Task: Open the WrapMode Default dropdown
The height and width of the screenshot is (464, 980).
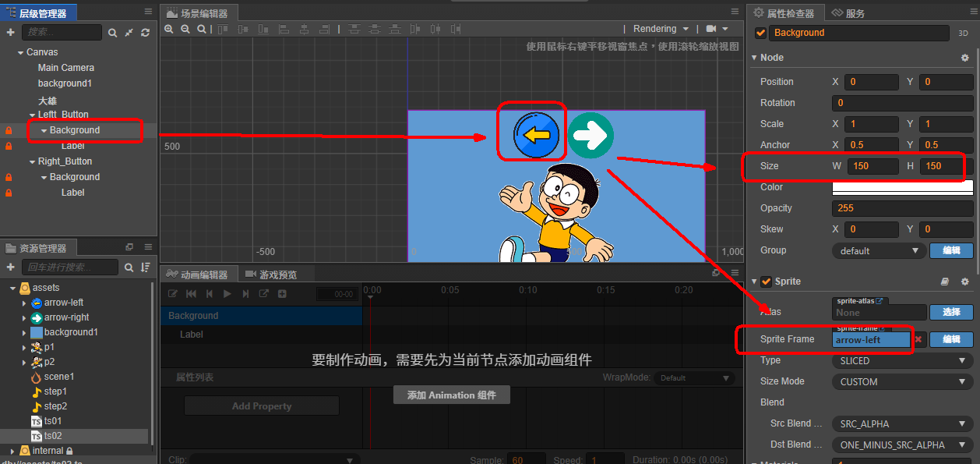Action: click(x=693, y=377)
